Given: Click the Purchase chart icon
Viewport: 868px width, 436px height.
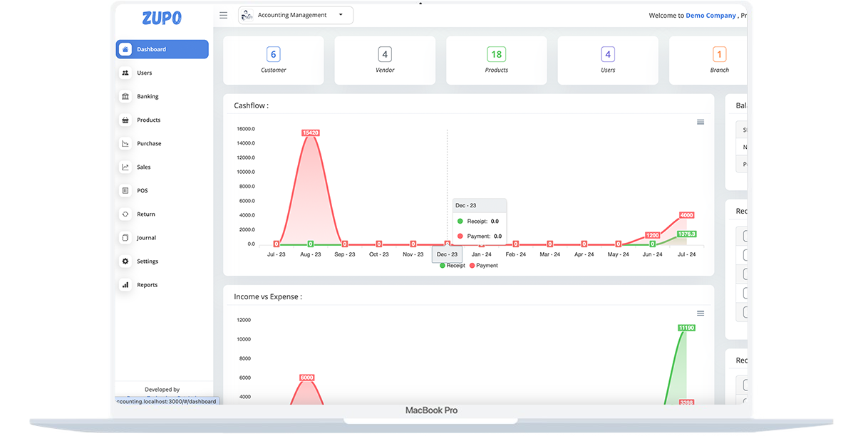Looking at the screenshot, I should click(x=125, y=143).
